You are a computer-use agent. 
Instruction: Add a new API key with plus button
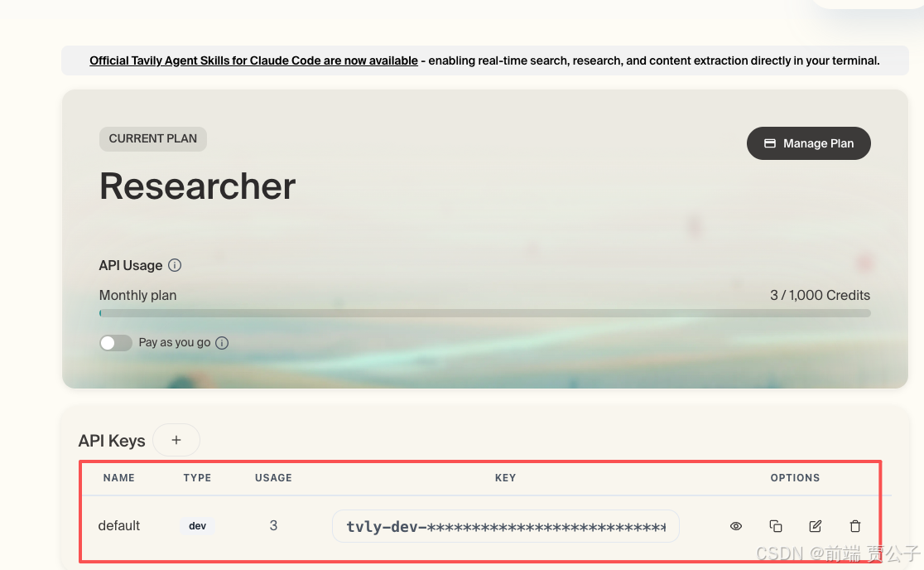176,440
